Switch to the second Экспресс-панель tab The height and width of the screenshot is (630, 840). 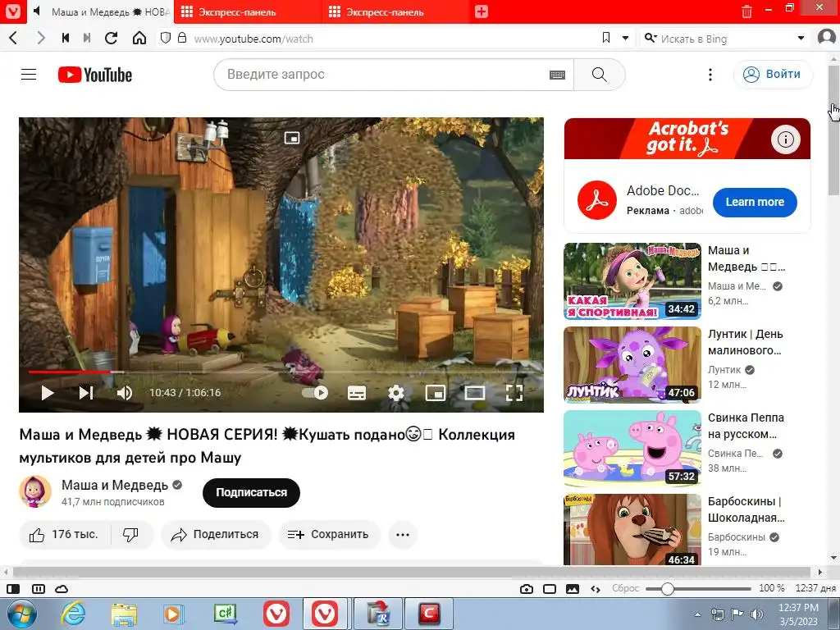point(395,11)
